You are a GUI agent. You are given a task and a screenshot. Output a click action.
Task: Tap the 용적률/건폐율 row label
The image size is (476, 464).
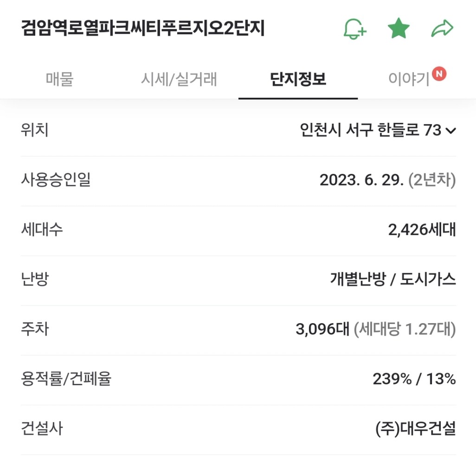coord(66,379)
